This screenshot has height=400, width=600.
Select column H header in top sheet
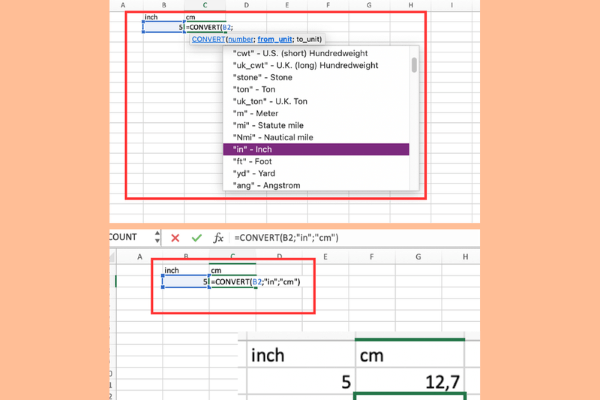click(411, 5)
